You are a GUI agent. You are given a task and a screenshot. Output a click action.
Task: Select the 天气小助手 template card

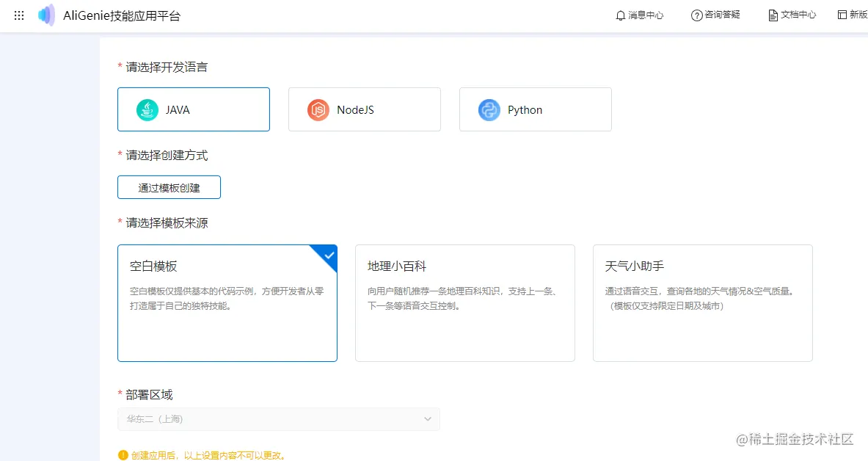pos(702,303)
